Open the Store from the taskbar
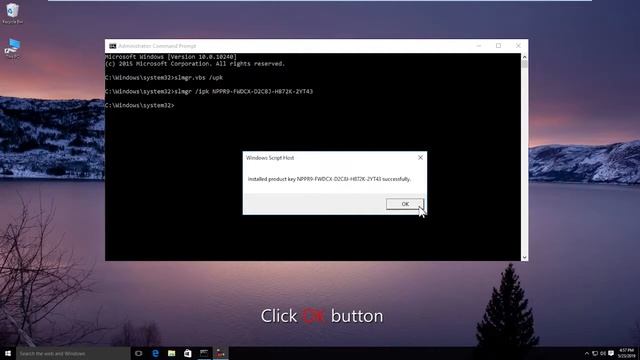 pos(188,353)
